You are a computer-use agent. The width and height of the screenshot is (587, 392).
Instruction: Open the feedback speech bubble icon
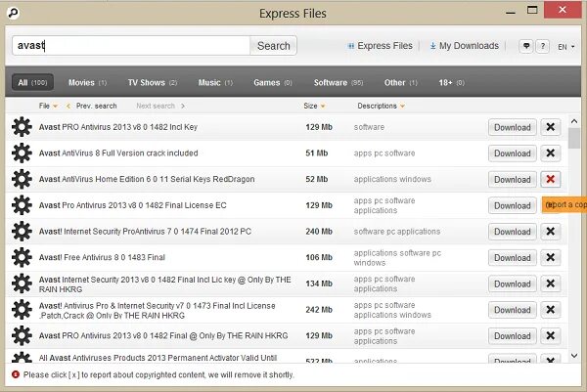(526, 46)
